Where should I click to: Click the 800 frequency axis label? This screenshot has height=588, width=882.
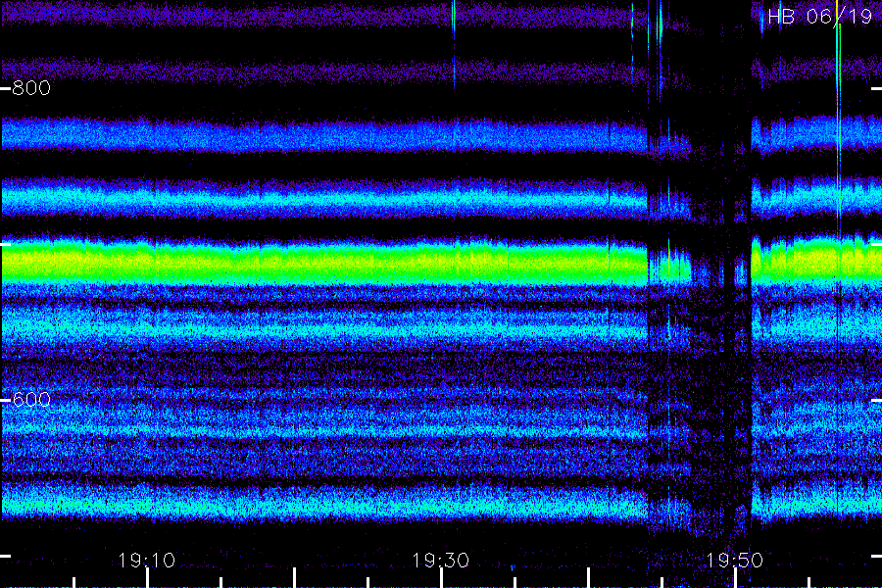[31, 88]
